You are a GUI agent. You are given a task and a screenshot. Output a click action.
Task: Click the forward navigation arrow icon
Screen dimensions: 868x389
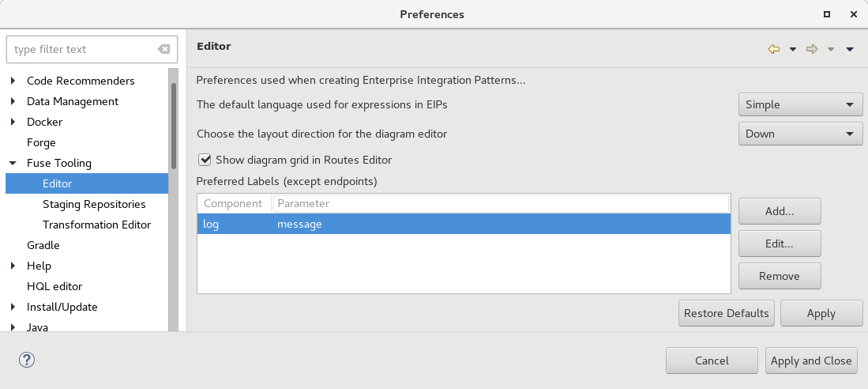click(x=811, y=49)
